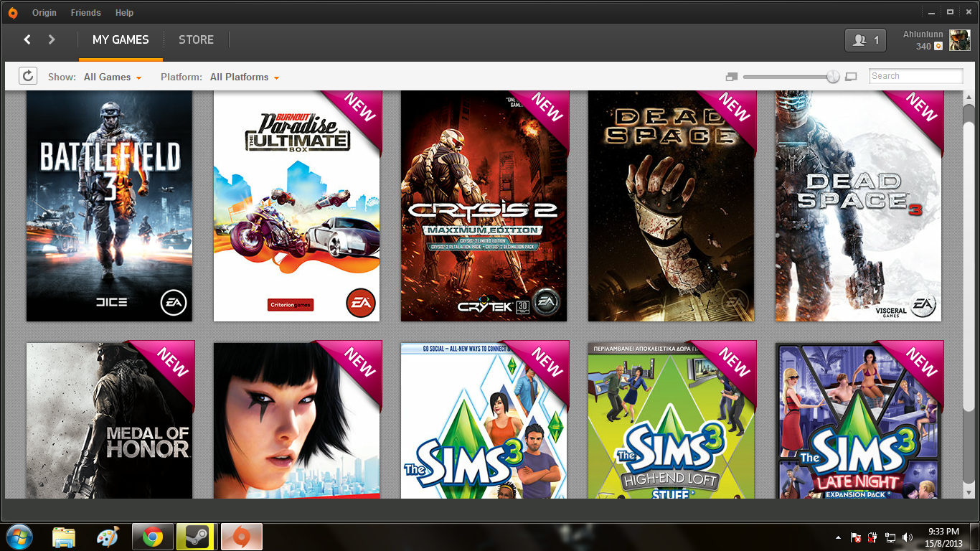The image size is (980, 551).
Task: Click the taskbar clock showing 9:33 PM
Action: [943, 537]
